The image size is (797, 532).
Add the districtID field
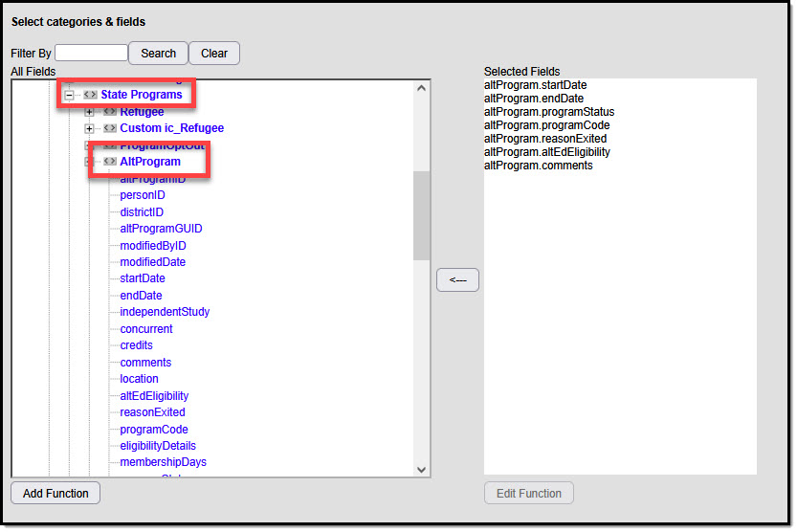(x=142, y=211)
